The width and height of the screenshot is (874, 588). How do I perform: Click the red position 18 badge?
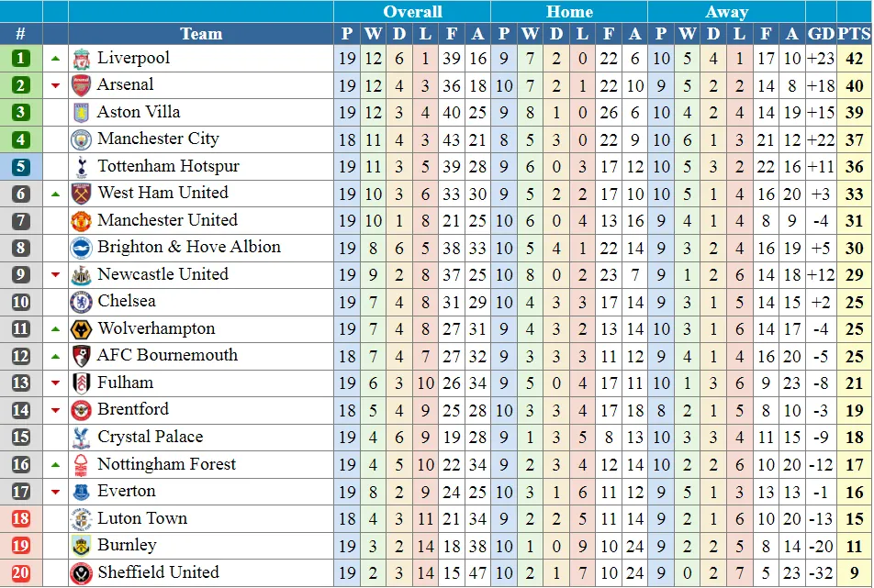pos(21,519)
